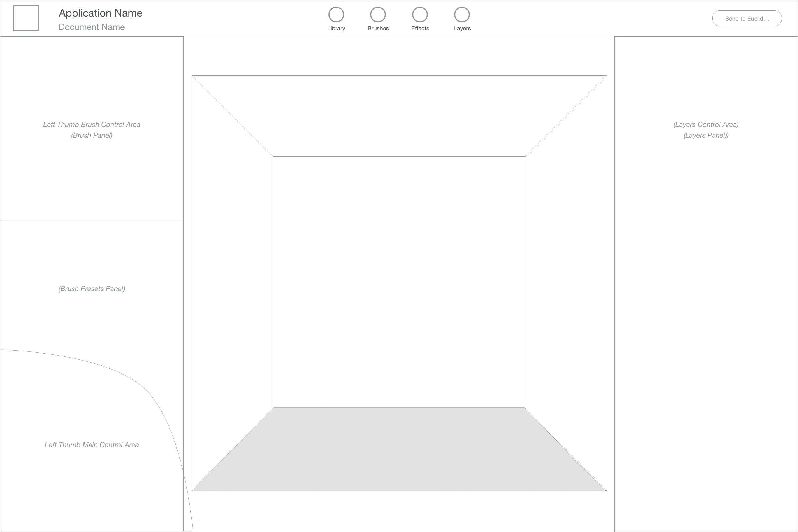This screenshot has width=798, height=532.
Task: Activate the Effects circle control
Action: click(x=420, y=14)
